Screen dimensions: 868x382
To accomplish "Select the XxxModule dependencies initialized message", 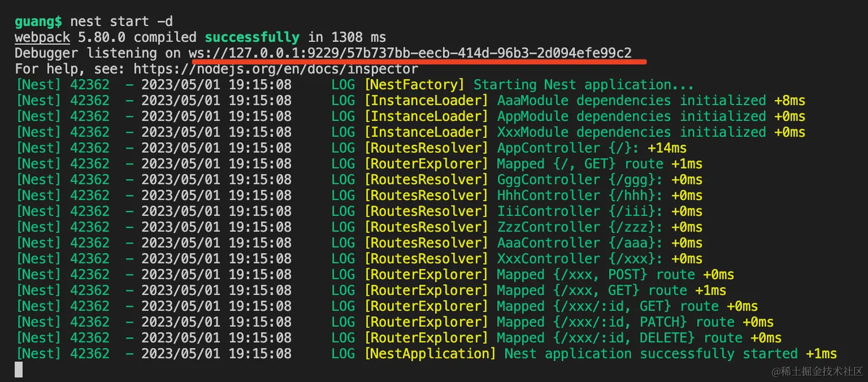I will [x=631, y=133].
